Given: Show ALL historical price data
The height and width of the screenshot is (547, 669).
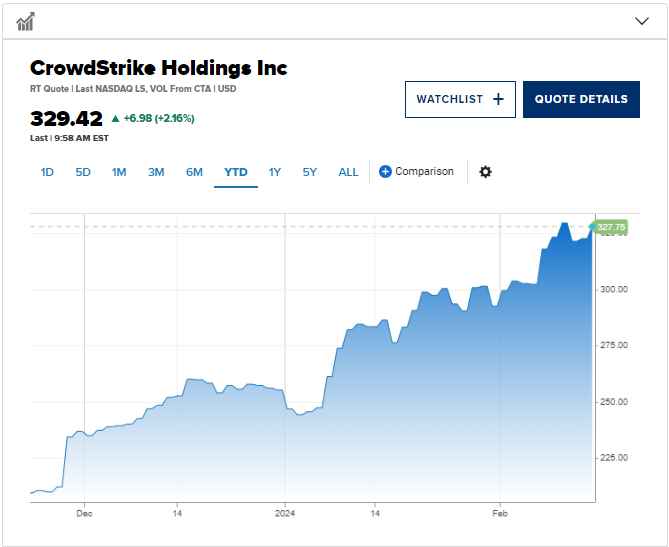Looking at the screenshot, I should (348, 172).
